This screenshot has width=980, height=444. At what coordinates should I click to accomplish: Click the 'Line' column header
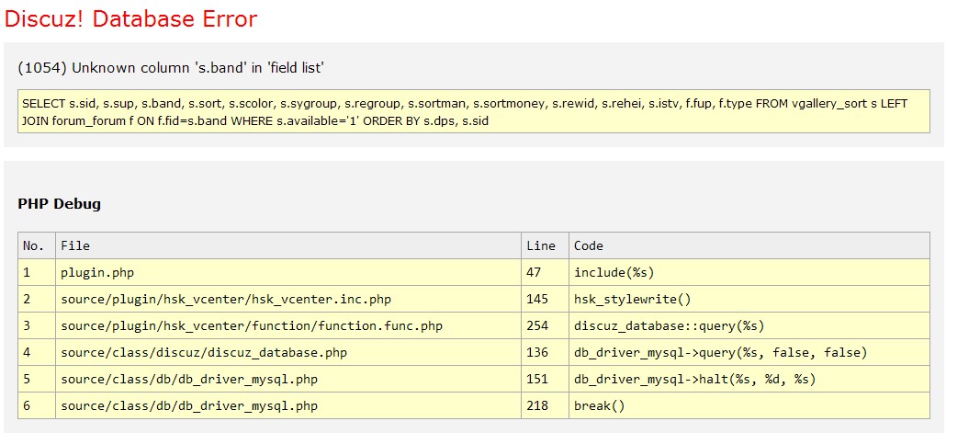[545, 245]
